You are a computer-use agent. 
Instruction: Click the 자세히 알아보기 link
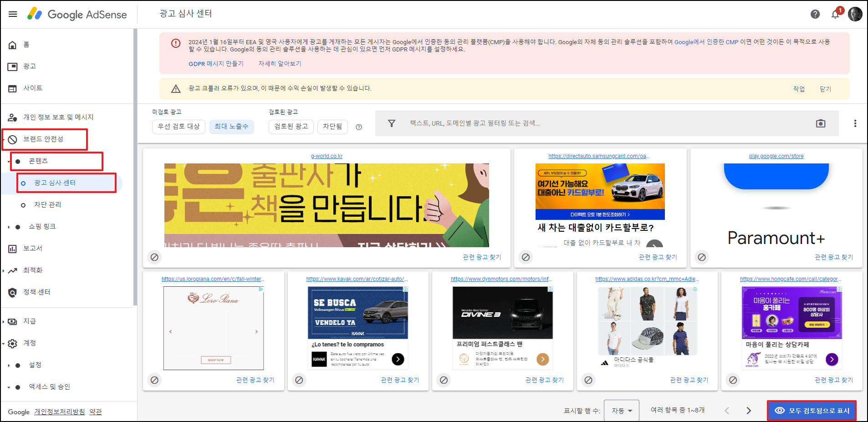[280, 64]
